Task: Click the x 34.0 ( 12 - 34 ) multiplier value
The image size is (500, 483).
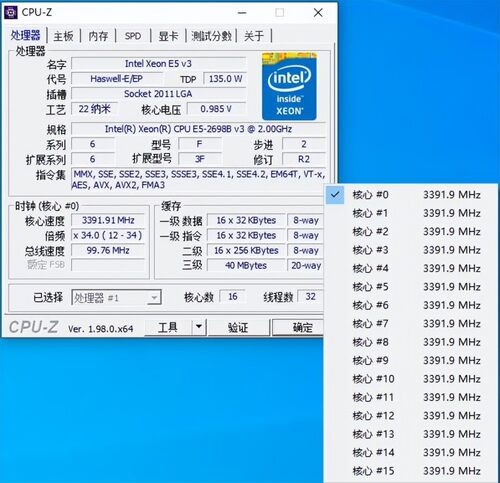Action: (108, 235)
